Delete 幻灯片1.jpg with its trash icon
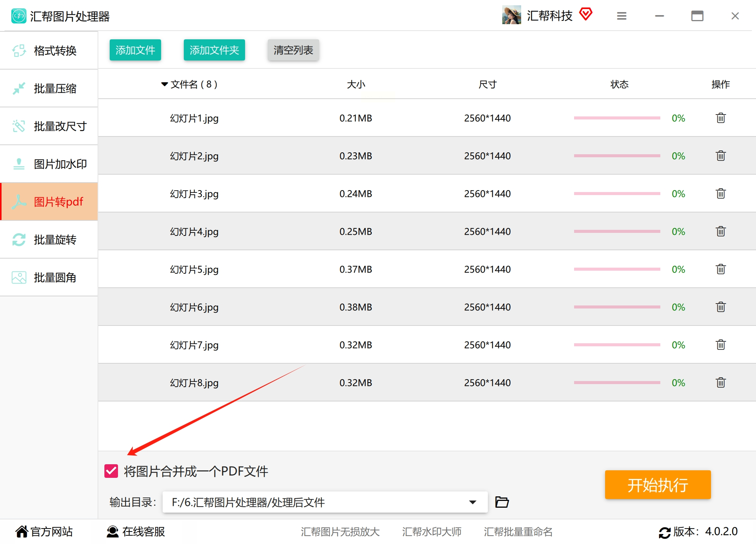 (720, 118)
